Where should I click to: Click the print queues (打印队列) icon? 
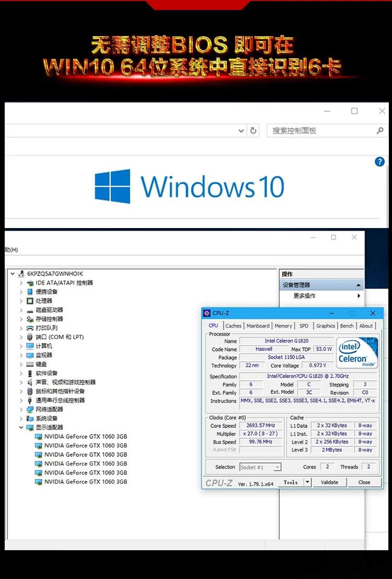pyautogui.click(x=30, y=328)
